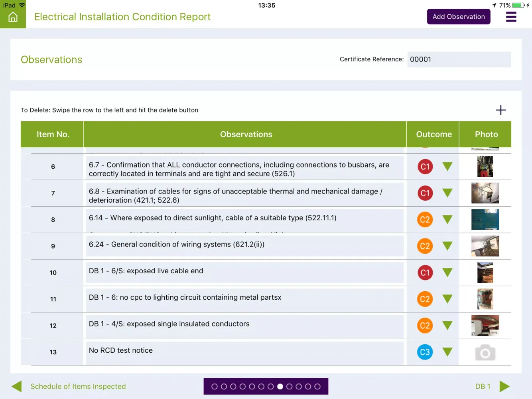Screen dimensions: 532x399
Task: Go back to Schedule of Items Inspected
Action: point(78,386)
